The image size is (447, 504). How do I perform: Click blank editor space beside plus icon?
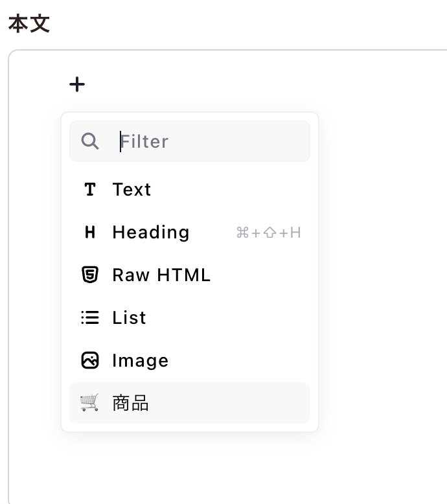click(x=259, y=84)
